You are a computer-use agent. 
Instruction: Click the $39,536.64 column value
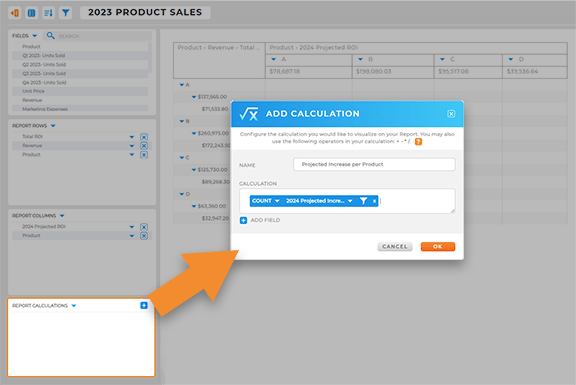click(x=522, y=72)
